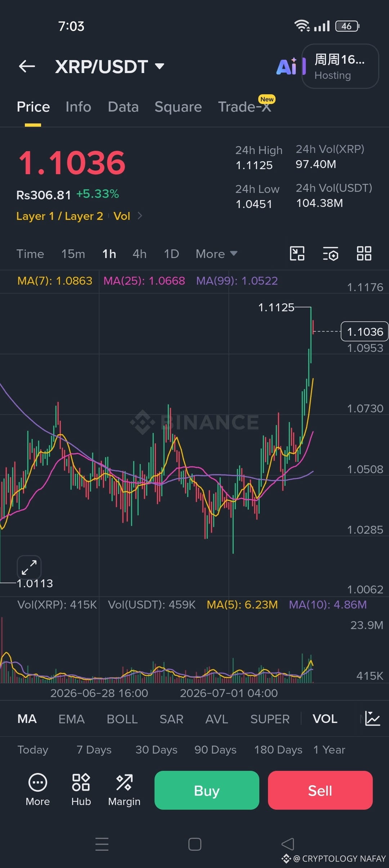
Task: Open the Trade-X tab
Action: [245, 107]
